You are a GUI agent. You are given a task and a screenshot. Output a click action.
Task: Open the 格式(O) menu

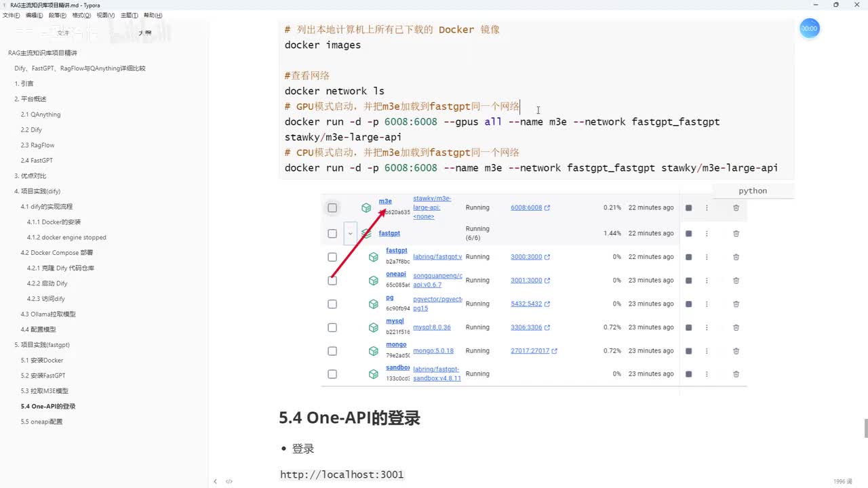81,15
